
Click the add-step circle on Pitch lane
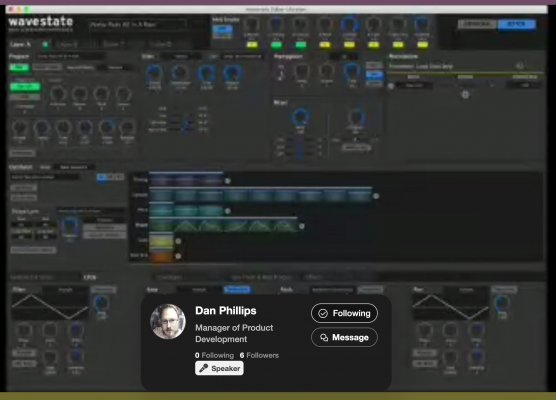[x=228, y=211]
